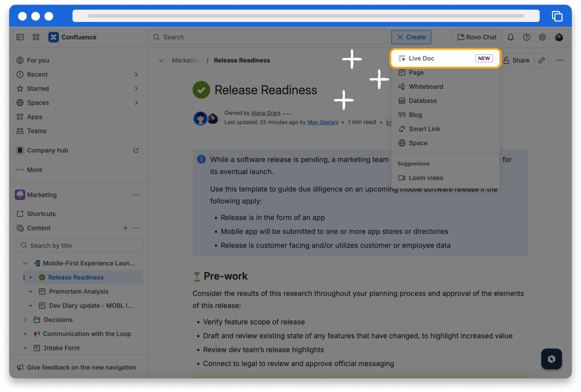
Task: Collapse Mobile-First Experience Launch tree
Action: point(25,264)
